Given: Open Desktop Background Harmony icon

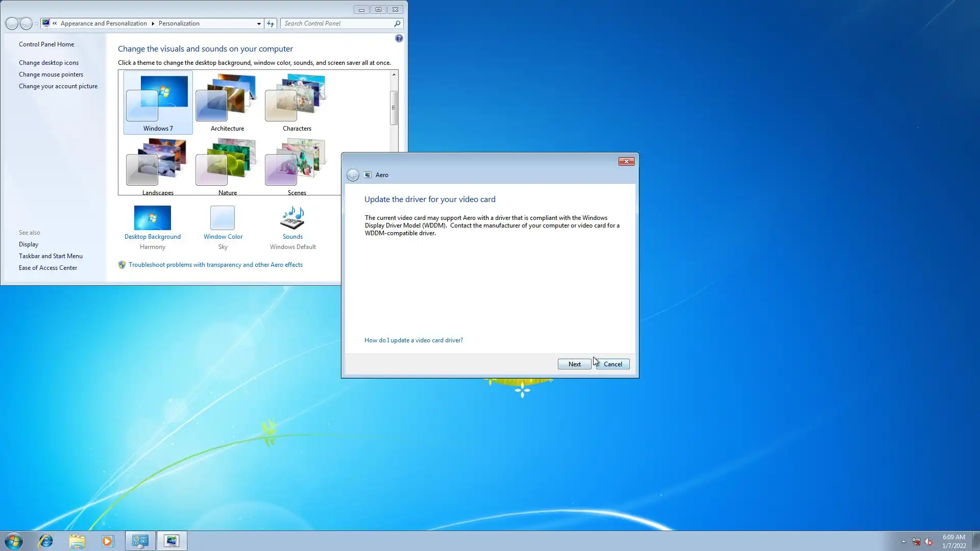Looking at the screenshot, I should [152, 218].
